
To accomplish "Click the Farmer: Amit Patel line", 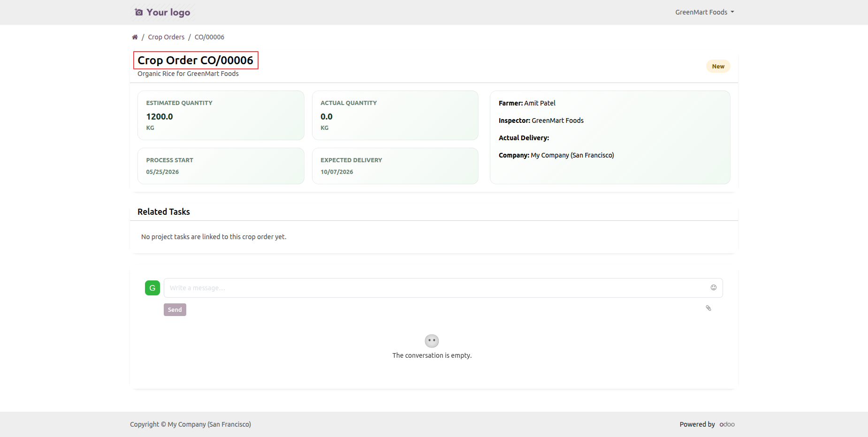I will coord(527,103).
